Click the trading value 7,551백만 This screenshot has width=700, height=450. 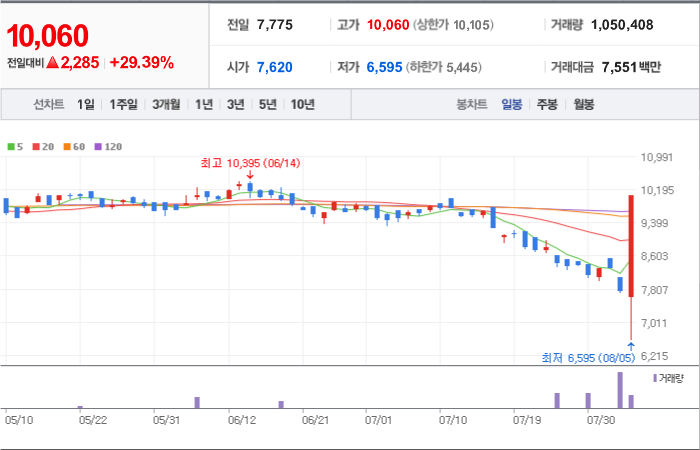point(631,67)
